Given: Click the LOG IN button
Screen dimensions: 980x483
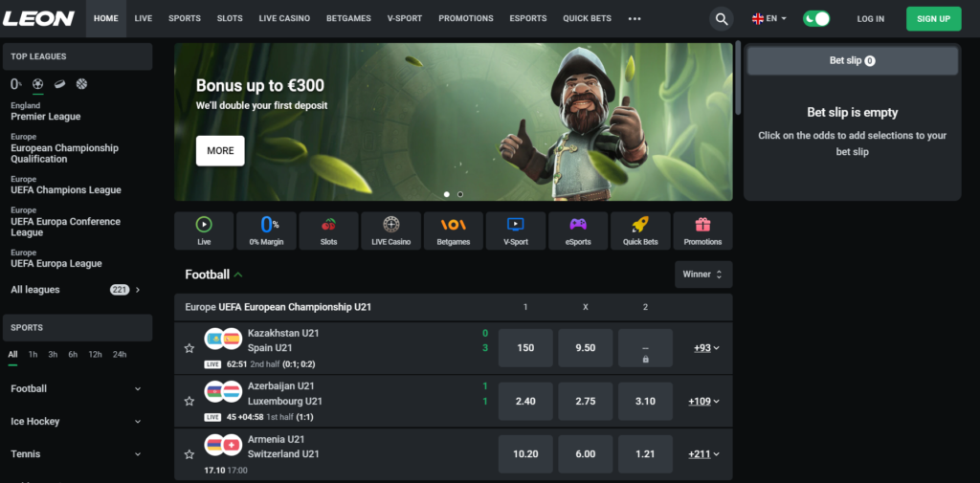Looking at the screenshot, I should (871, 19).
